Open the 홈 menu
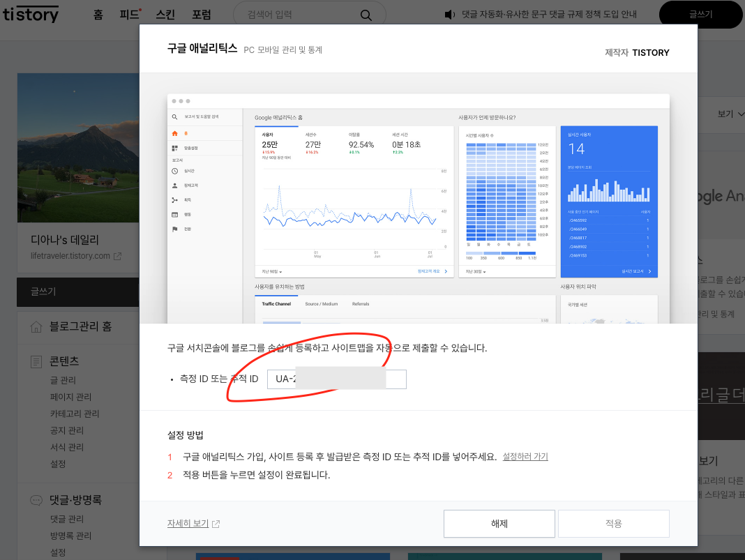 (x=98, y=15)
